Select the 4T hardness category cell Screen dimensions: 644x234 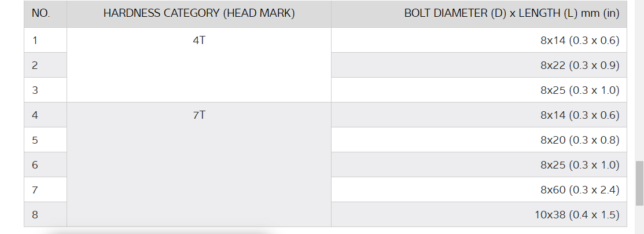(x=199, y=41)
